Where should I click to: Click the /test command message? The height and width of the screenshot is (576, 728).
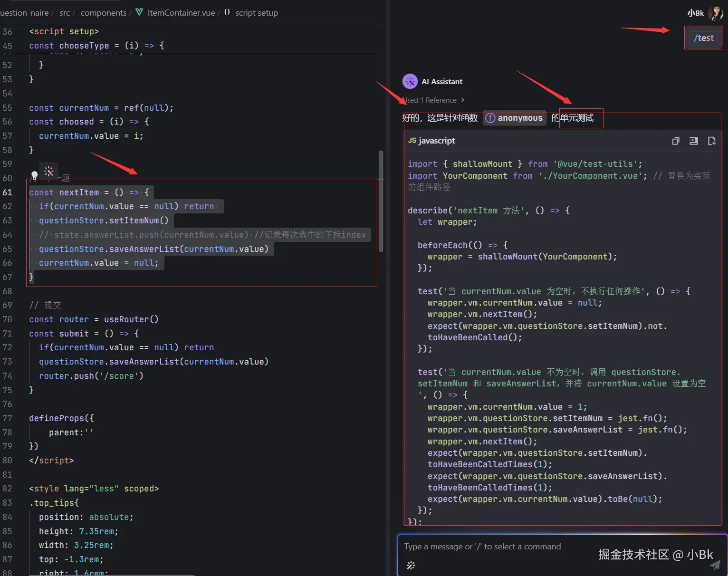703,38
